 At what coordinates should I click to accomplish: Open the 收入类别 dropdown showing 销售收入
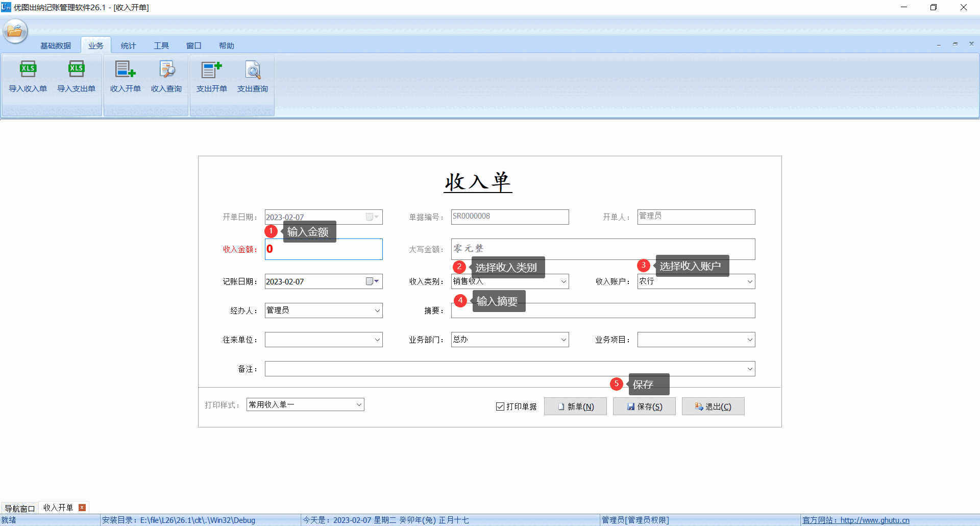(x=563, y=281)
